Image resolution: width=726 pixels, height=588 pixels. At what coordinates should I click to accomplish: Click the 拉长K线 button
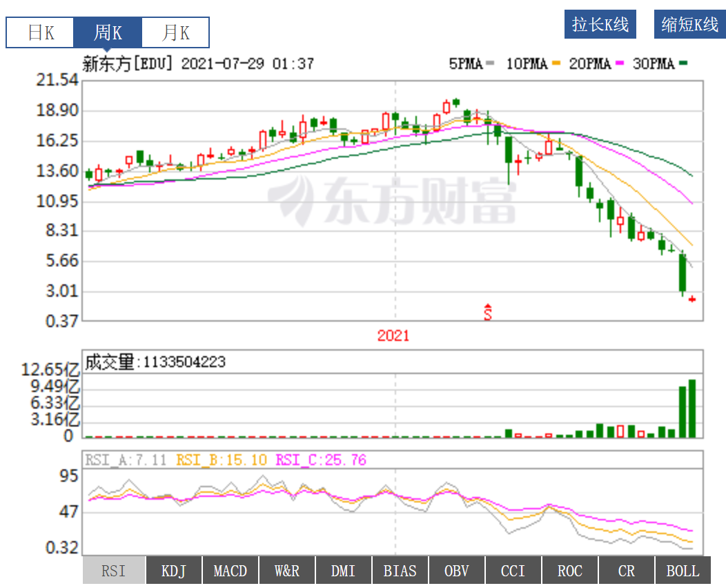[600, 25]
